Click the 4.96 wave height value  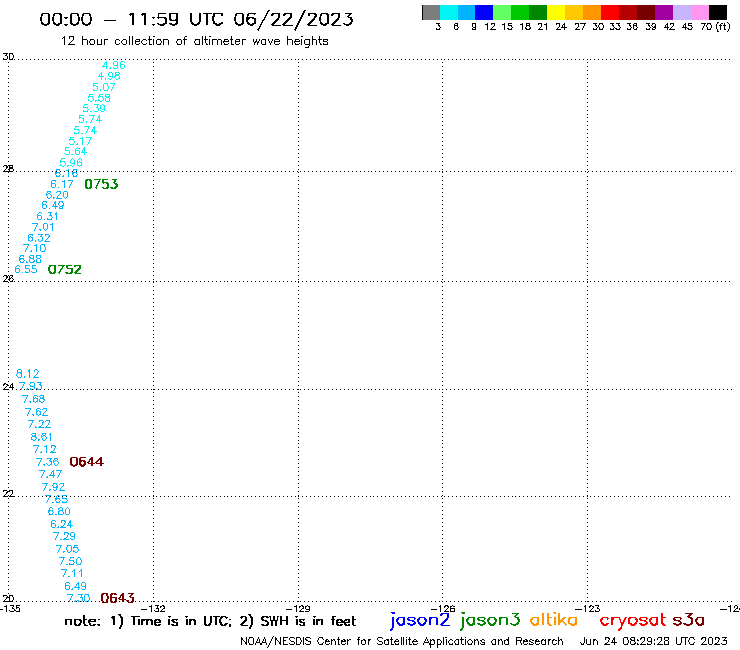coord(114,65)
